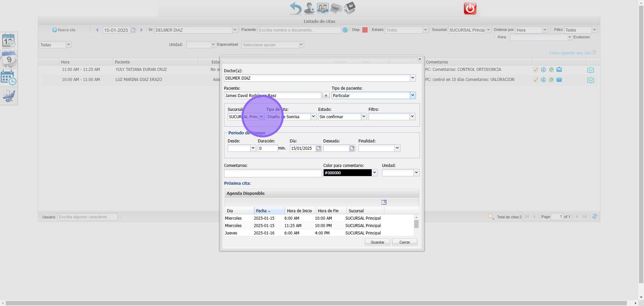Open the Finalidad dropdown

click(397, 148)
